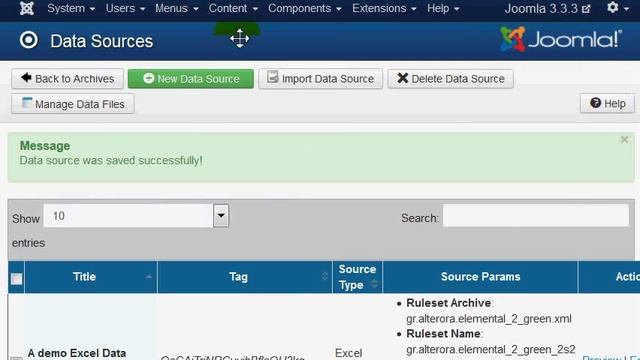Open the Extensions menu
The width and height of the screenshot is (640, 360).
coord(384,8)
